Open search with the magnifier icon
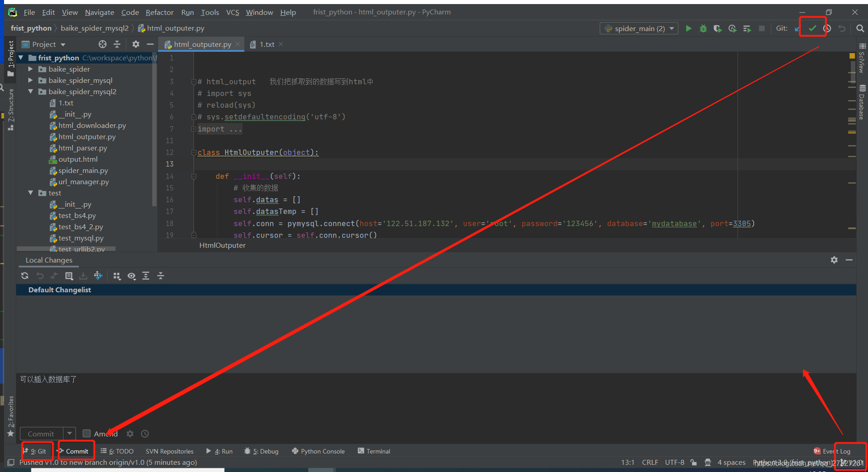 (x=861, y=28)
